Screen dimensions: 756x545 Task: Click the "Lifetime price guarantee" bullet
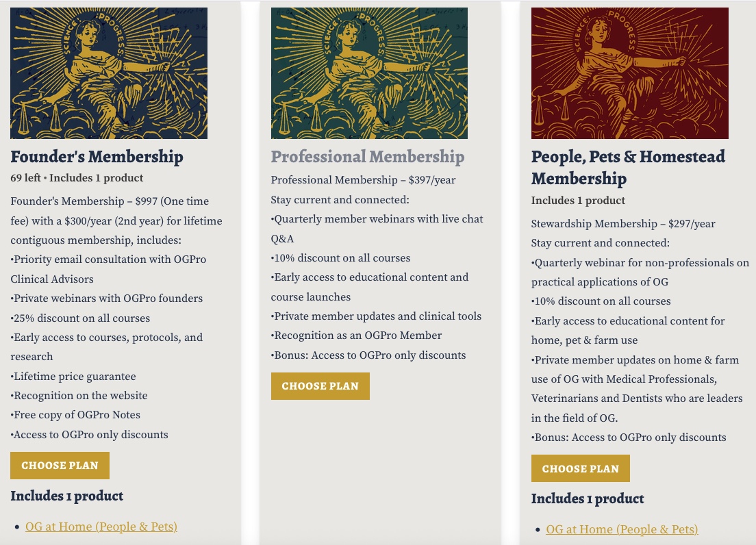(x=74, y=377)
